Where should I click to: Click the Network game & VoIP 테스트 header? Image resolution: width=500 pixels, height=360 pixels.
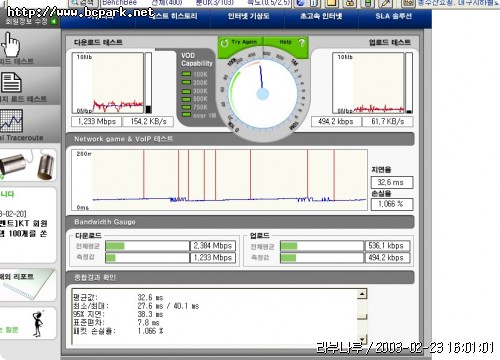(x=240, y=139)
